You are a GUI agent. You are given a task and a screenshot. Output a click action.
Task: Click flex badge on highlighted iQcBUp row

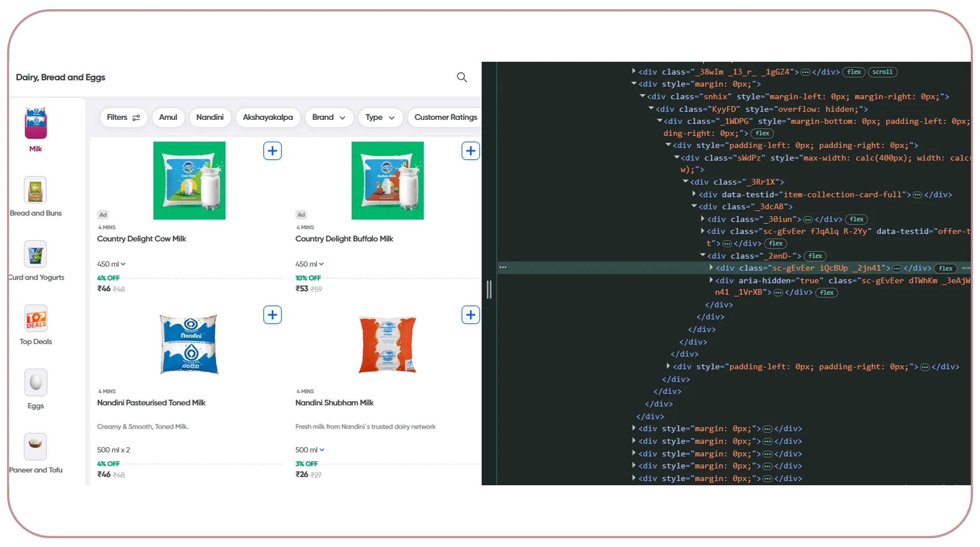click(946, 268)
